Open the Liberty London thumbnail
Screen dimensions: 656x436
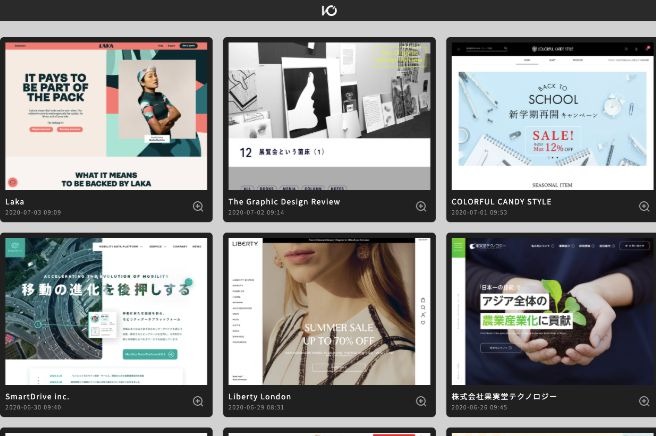[329, 311]
